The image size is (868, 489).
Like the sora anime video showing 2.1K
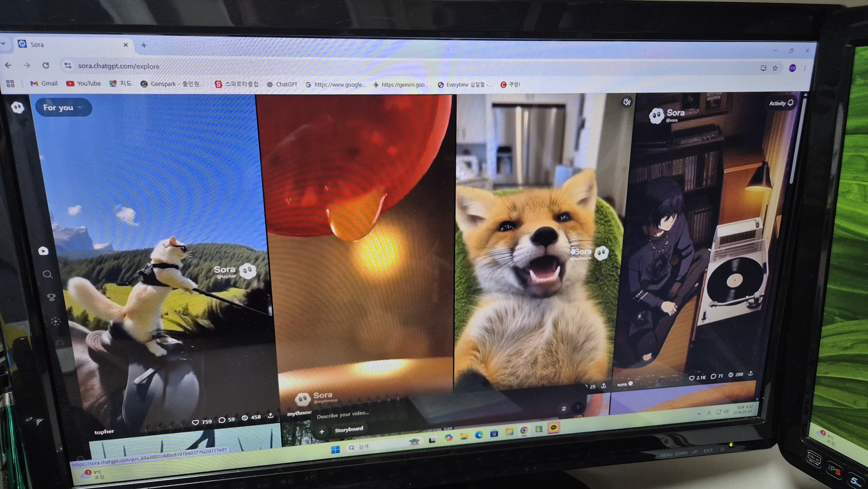point(697,378)
